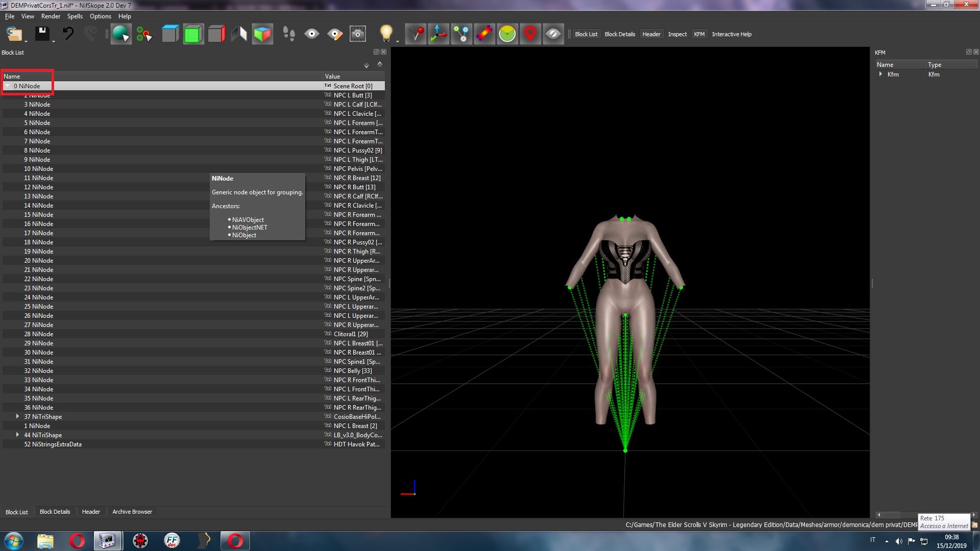Float the Block List panel
The width and height of the screenshot is (980, 551).
tap(376, 52)
